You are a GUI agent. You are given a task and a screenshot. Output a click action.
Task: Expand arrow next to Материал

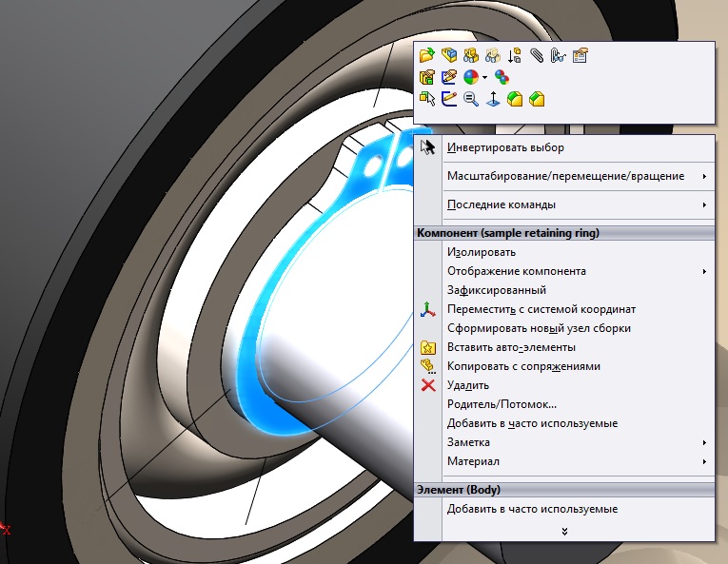click(x=704, y=461)
